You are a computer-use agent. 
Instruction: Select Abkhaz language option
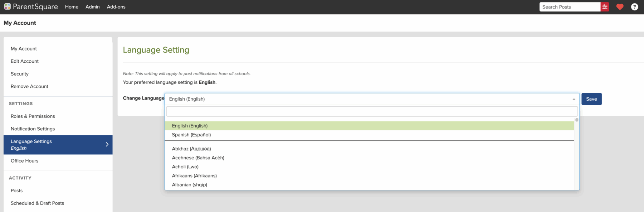pos(369,149)
